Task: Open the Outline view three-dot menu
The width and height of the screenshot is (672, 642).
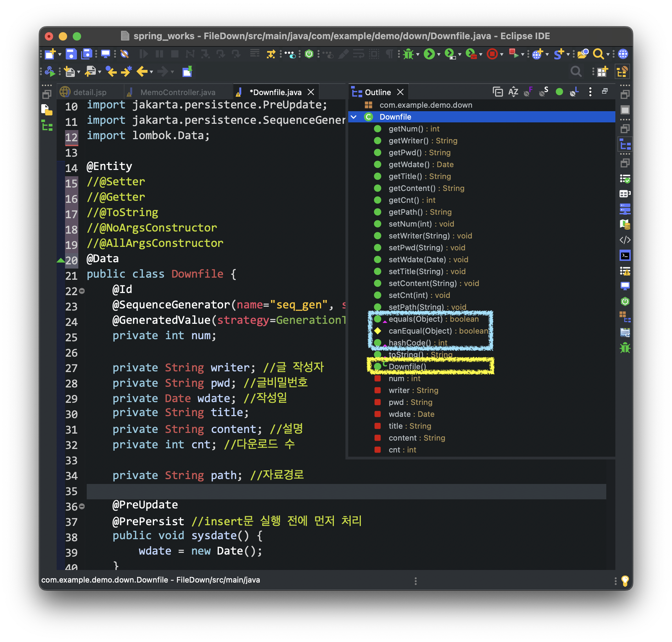Action: tap(590, 92)
